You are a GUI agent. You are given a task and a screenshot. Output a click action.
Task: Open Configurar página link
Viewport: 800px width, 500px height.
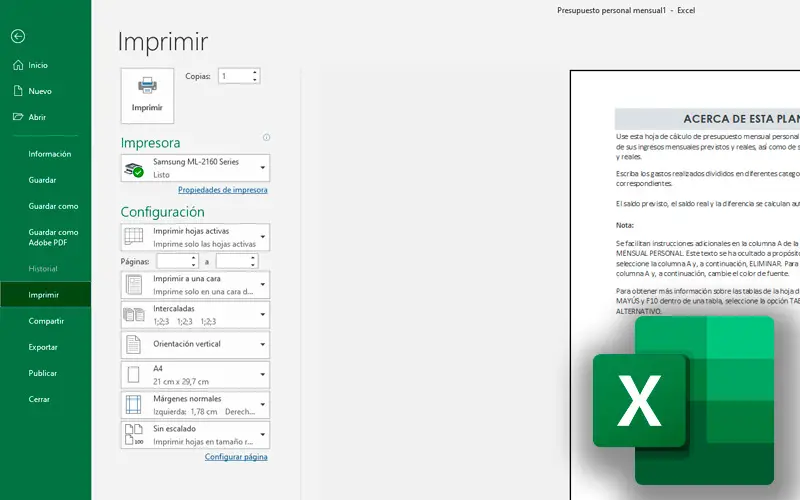pos(236,457)
